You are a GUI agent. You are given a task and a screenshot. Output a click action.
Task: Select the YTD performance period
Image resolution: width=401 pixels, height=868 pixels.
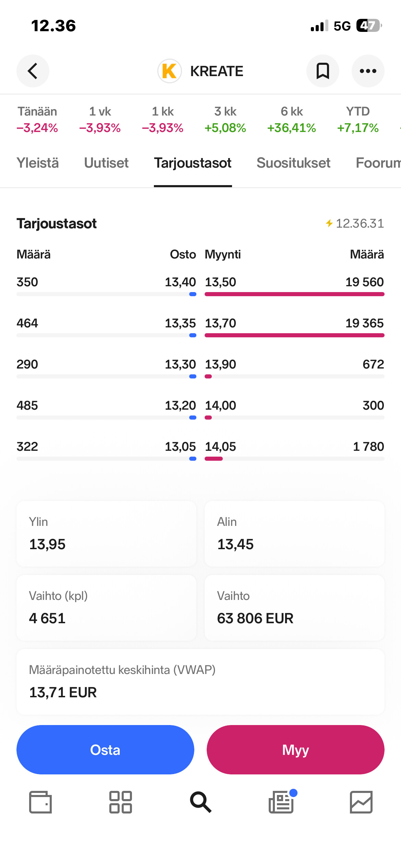pyautogui.click(x=358, y=120)
